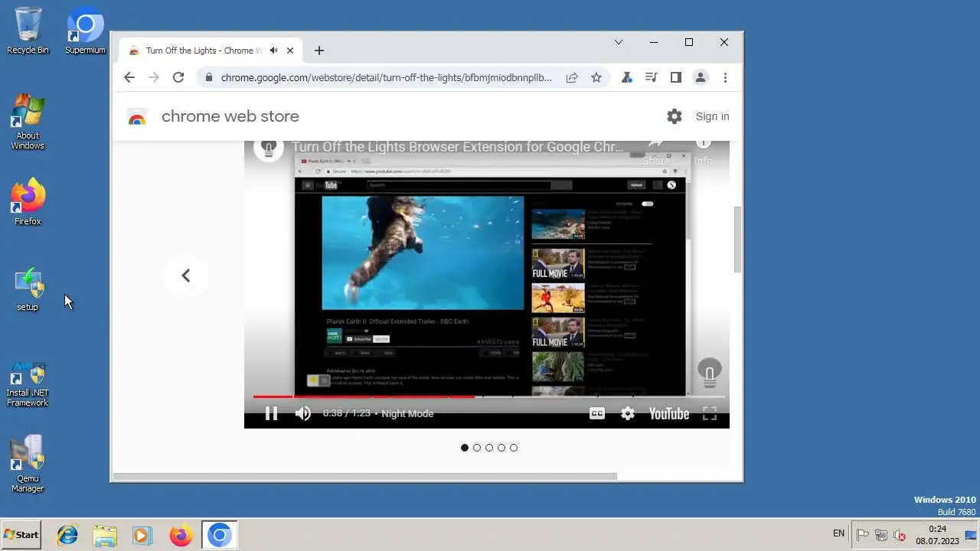The image size is (980, 551).
Task: Click the 'chrome web store' title link
Action: [x=230, y=116]
